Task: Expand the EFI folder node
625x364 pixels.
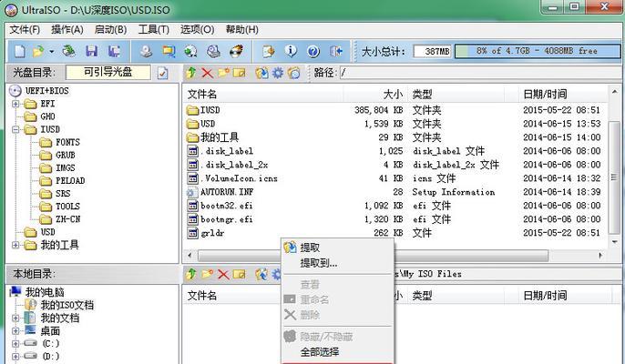Action: click(15, 104)
